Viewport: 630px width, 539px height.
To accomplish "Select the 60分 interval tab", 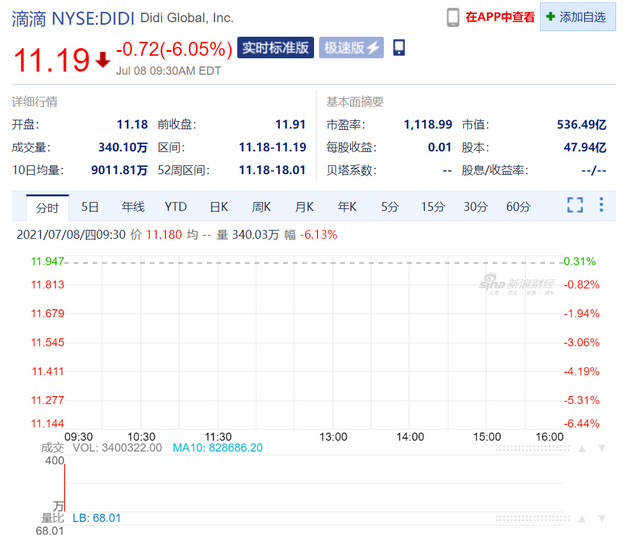I will tap(518, 207).
